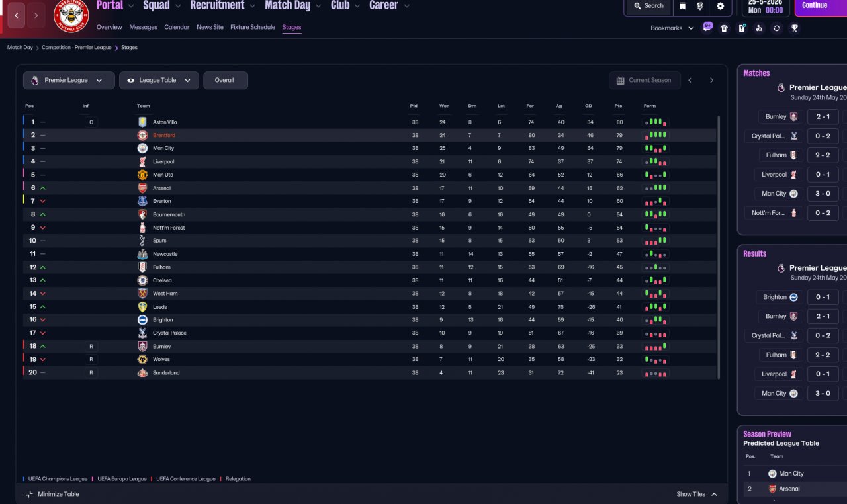The image size is (847, 504).
Task: Select the Stages tab
Action: (292, 27)
